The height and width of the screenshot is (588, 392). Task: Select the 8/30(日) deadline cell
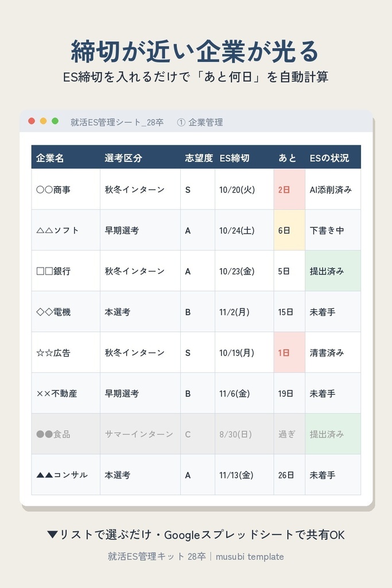[244, 434]
